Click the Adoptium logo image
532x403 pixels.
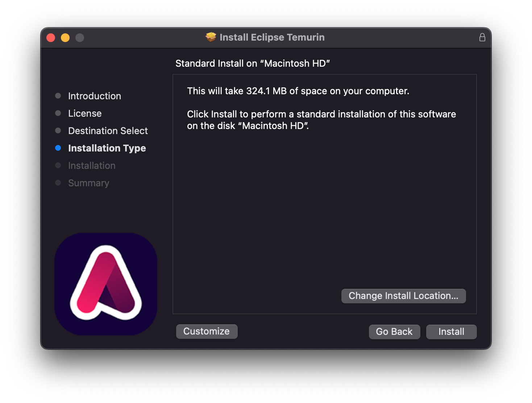[106, 284]
